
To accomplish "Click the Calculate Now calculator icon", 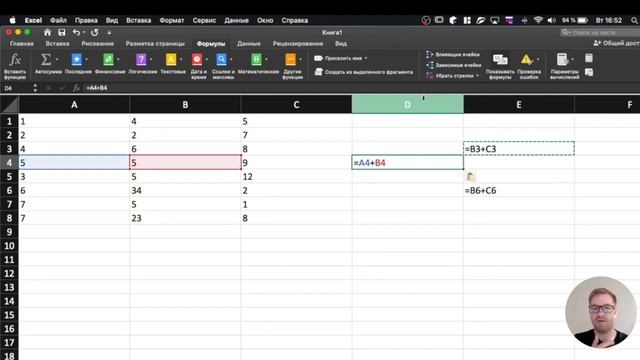I will (x=589, y=58).
